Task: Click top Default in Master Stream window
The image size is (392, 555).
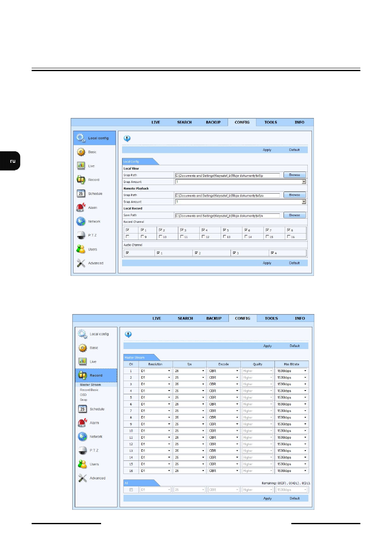Action: click(x=295, y=346)
